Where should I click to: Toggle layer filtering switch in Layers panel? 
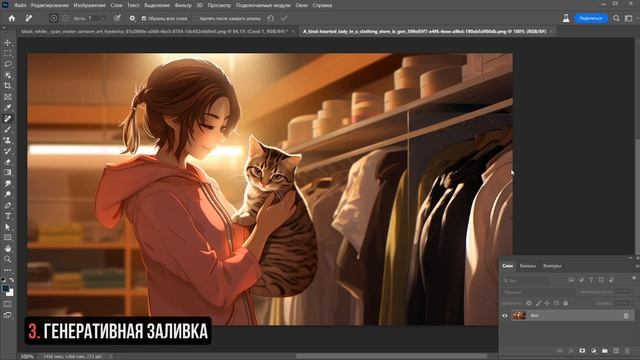click(x=633, y=278)
